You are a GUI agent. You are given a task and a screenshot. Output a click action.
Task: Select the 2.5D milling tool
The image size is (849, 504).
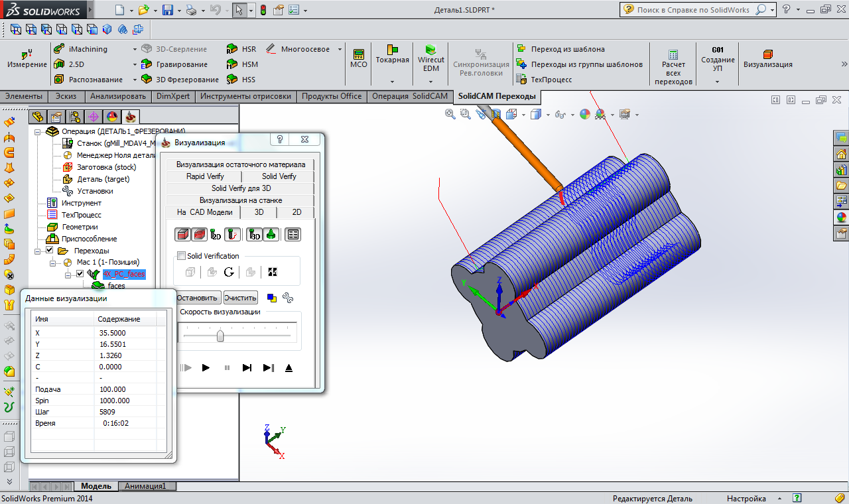tap(69, 64)
